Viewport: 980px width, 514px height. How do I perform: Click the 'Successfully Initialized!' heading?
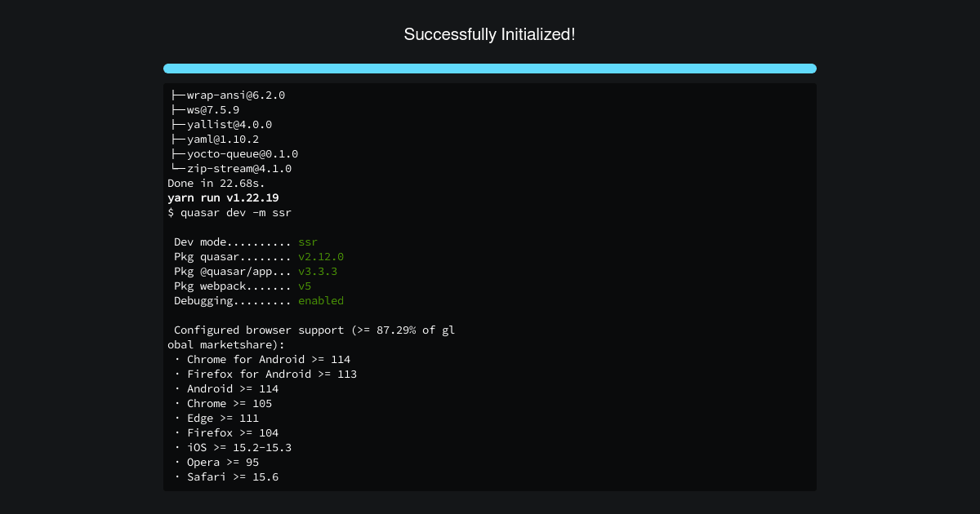coord(490,34)
